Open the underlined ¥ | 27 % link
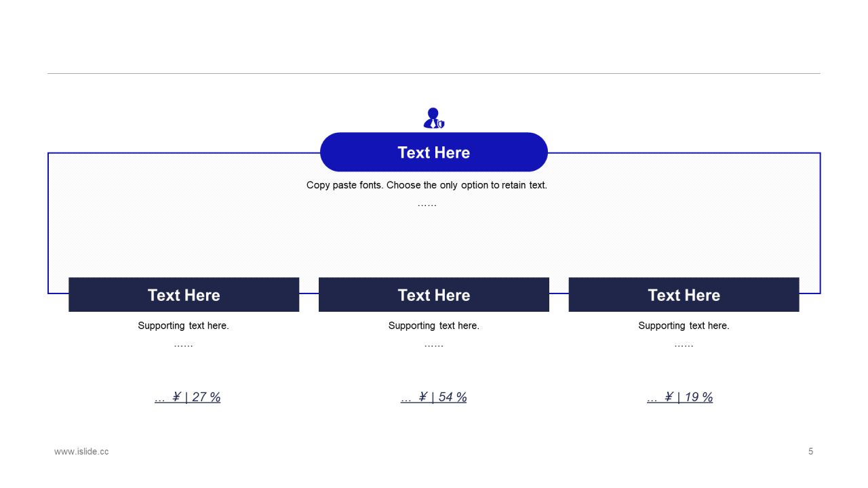This screenshot has width=868, height=488. click(x=188, y=397)
